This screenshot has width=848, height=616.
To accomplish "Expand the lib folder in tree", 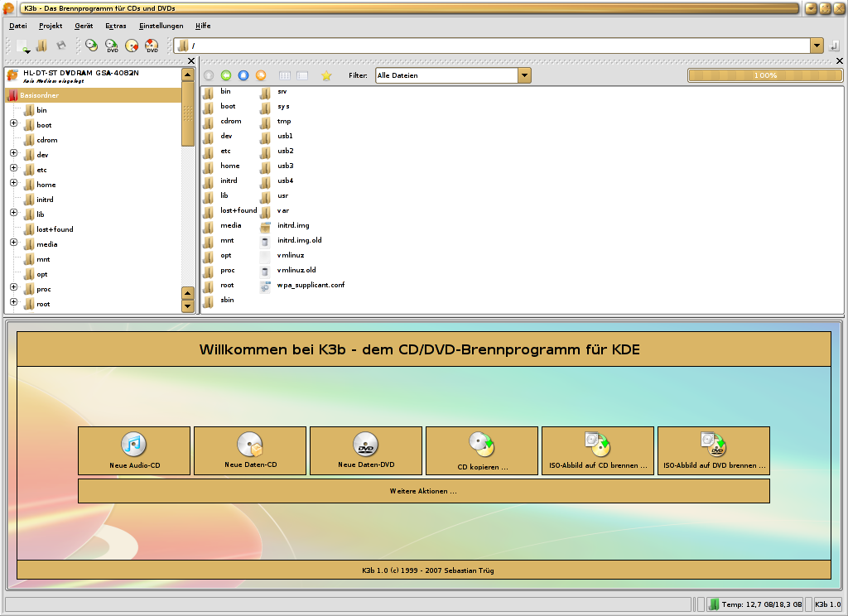I will [x=14, y=213].
